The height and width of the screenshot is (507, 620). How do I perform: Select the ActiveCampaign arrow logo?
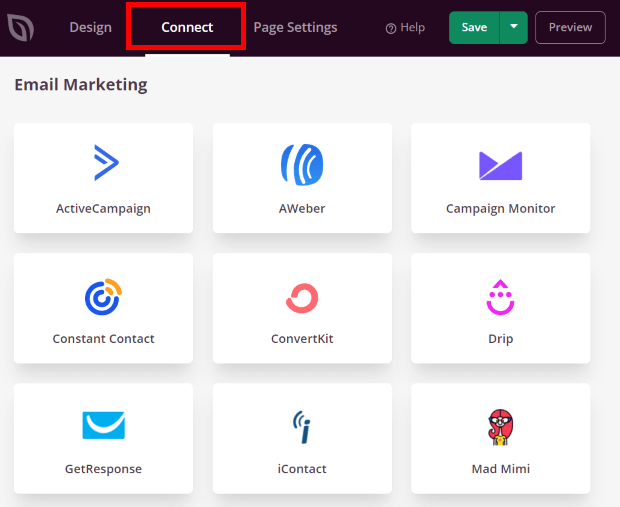(106, 163)
